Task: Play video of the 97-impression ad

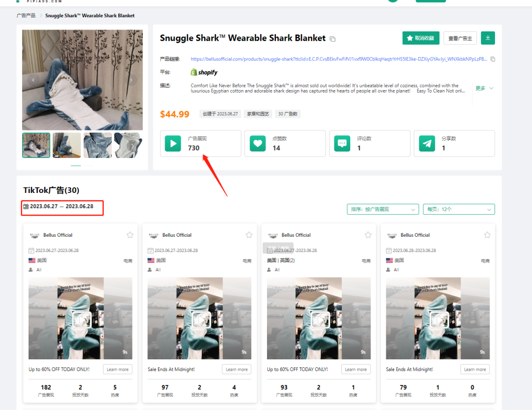Action: (201, 319)
